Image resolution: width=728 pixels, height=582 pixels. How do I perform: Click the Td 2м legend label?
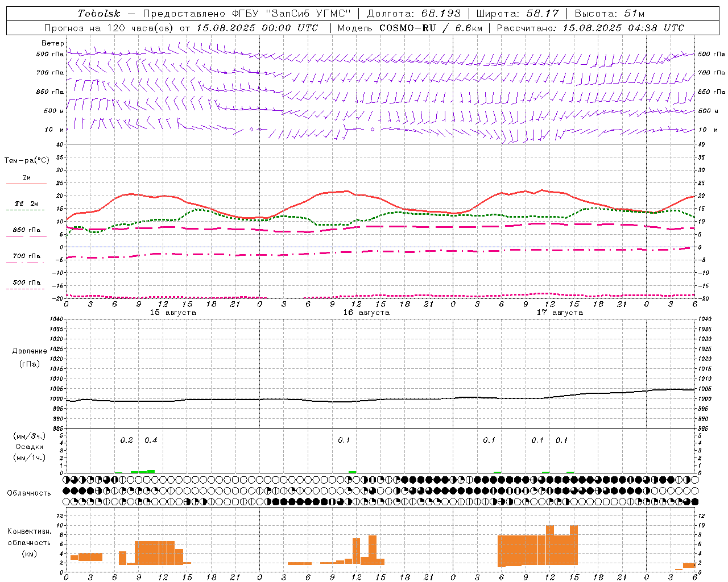tap(26, 203)
